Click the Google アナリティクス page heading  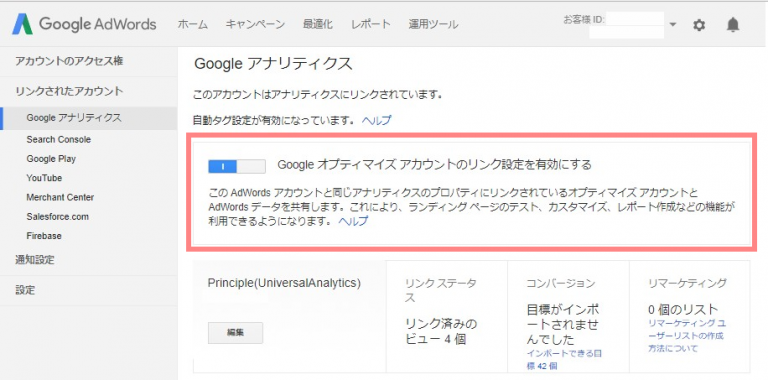click(273, 64)
